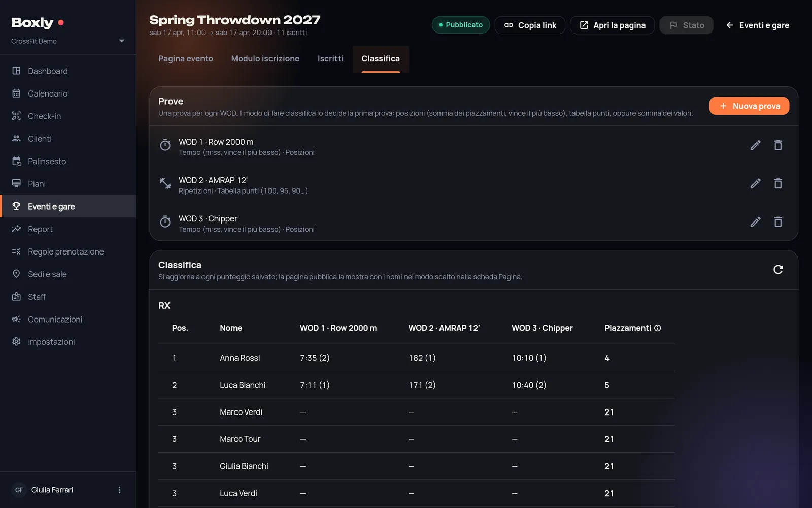Screen dimensions: 812x508
Task: Delete WOD 1 Row 2000 m trial
Action: (x=778, y=145)
